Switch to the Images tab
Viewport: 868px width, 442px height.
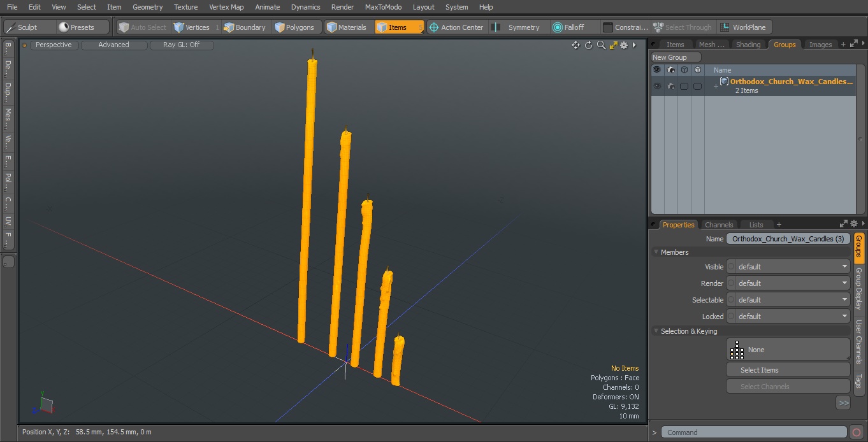820,45
